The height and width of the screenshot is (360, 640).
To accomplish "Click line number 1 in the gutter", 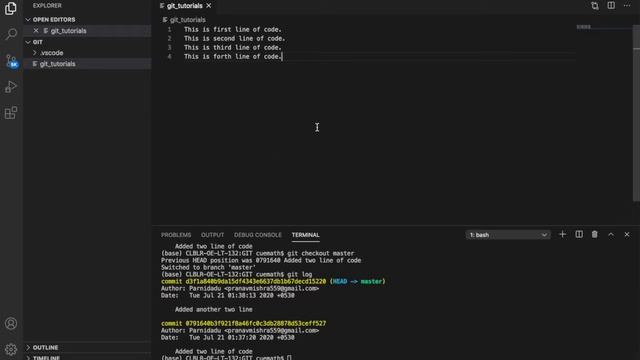I will 169,29.
